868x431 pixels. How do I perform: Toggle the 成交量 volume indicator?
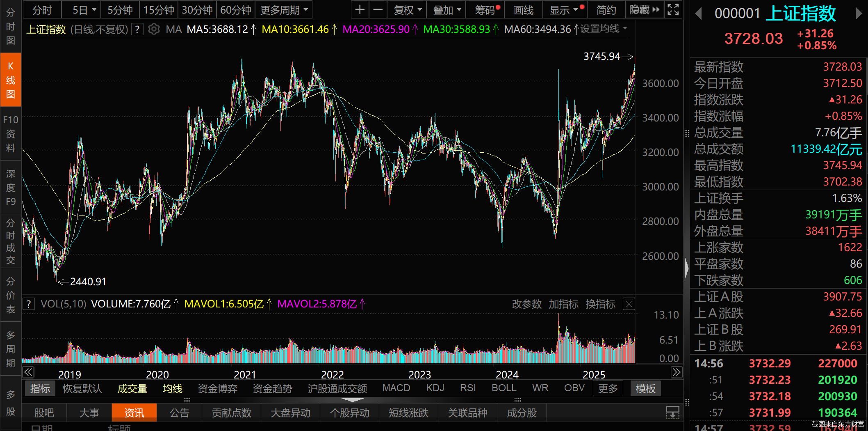(132, 388)
